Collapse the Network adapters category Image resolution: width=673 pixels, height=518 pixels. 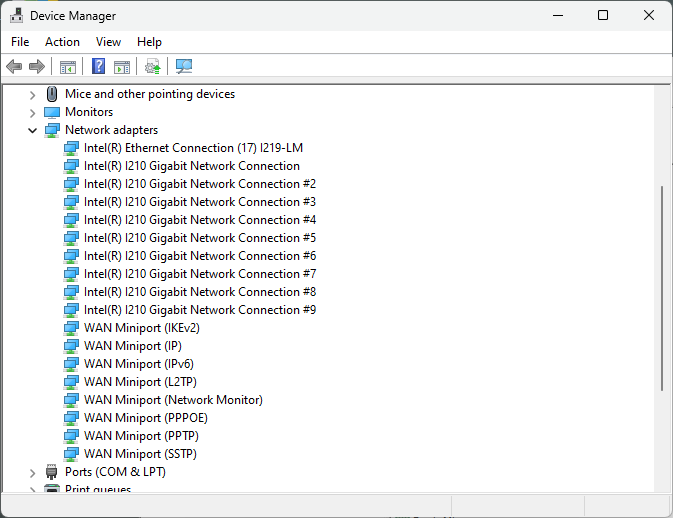click(32, 130)
